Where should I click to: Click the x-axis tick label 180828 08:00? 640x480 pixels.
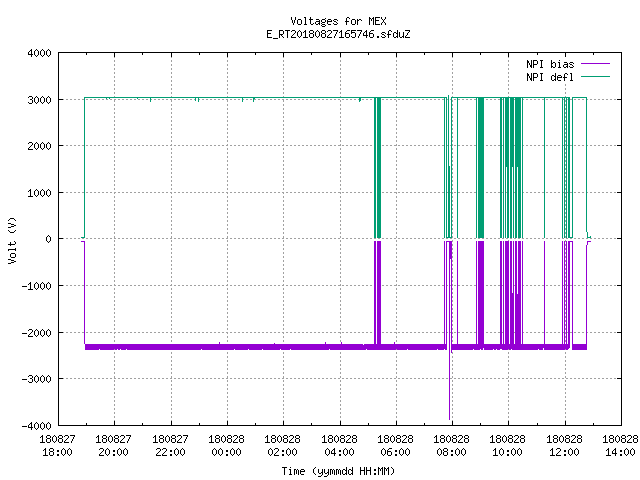[451, 446]
